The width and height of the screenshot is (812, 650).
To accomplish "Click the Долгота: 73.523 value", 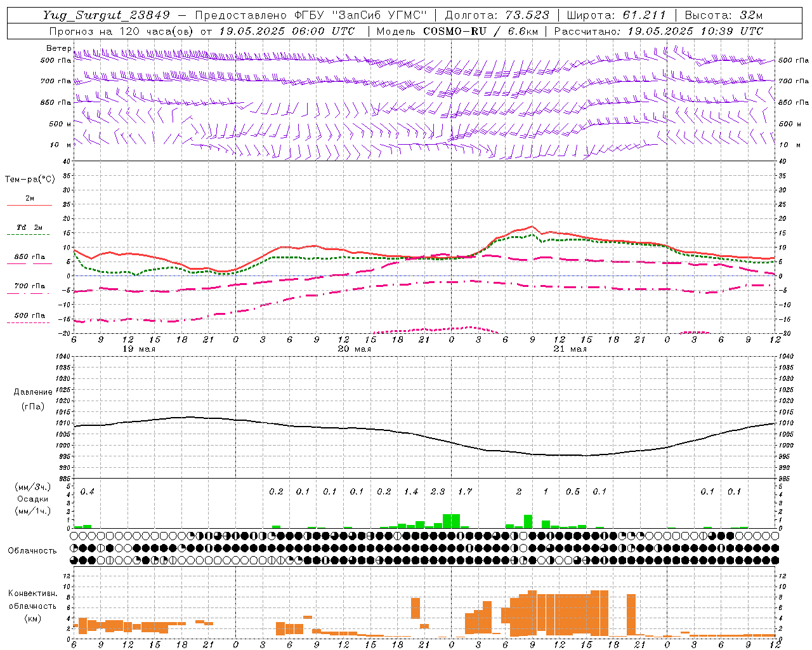I will pos(497,15).
